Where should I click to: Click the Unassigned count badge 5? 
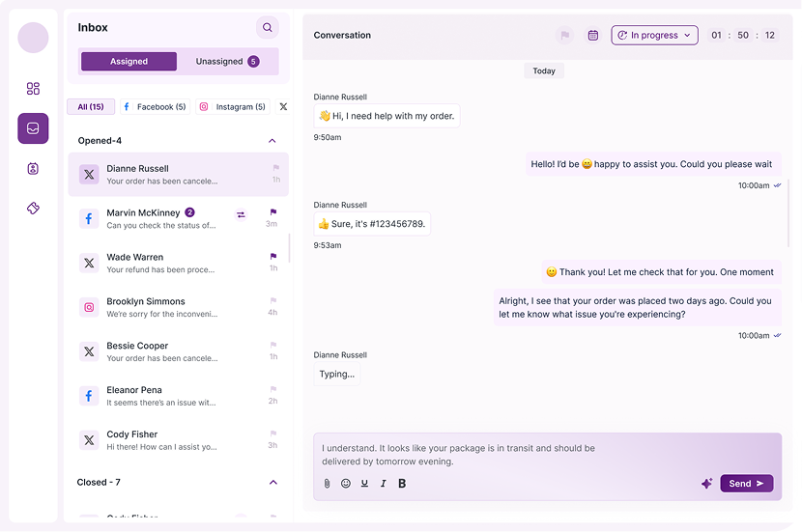click(253, 62)
